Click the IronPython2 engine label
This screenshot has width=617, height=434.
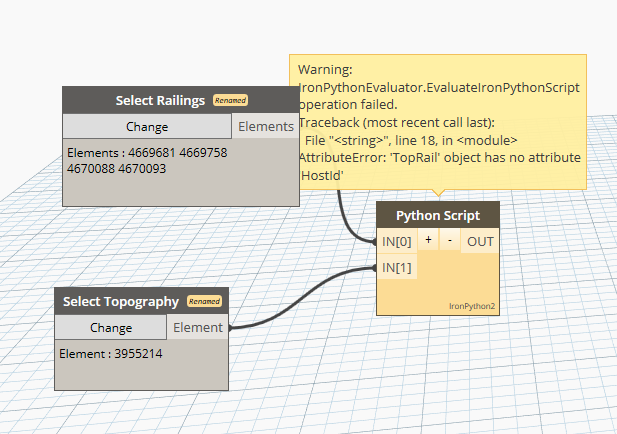472,306
